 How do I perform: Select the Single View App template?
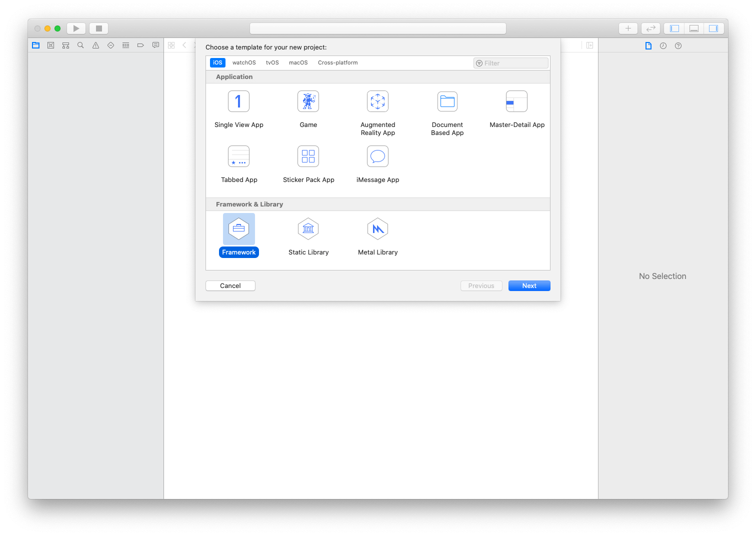(x=238, y=109)
